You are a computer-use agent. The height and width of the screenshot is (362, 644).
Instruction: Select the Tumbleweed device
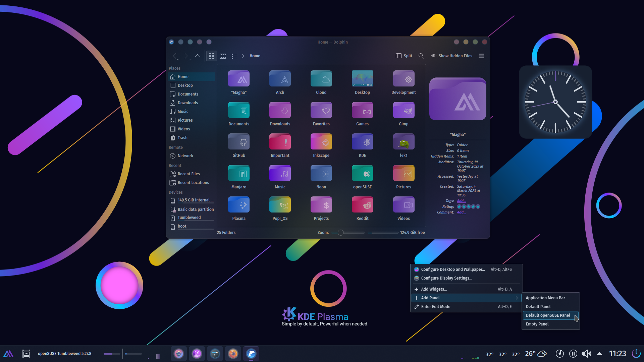(192, 218)
